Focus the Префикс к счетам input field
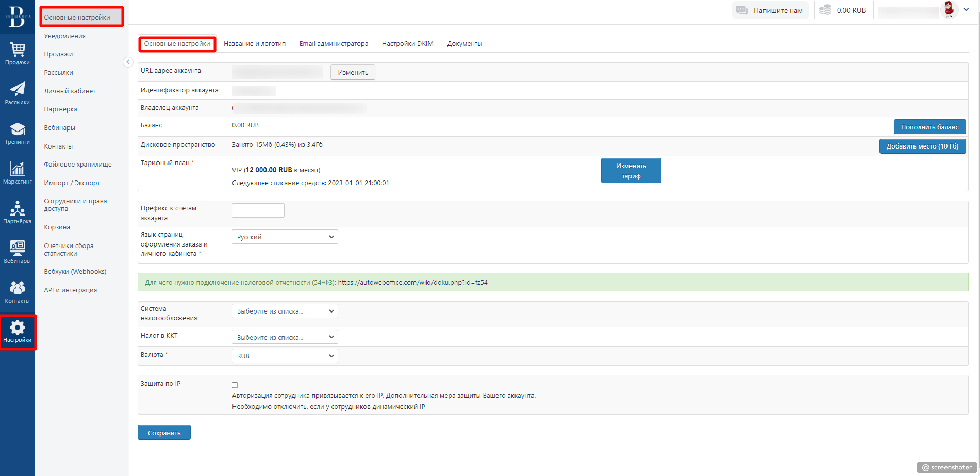Image resolution: width=980 pixels, height=476 pixels. 258,210
